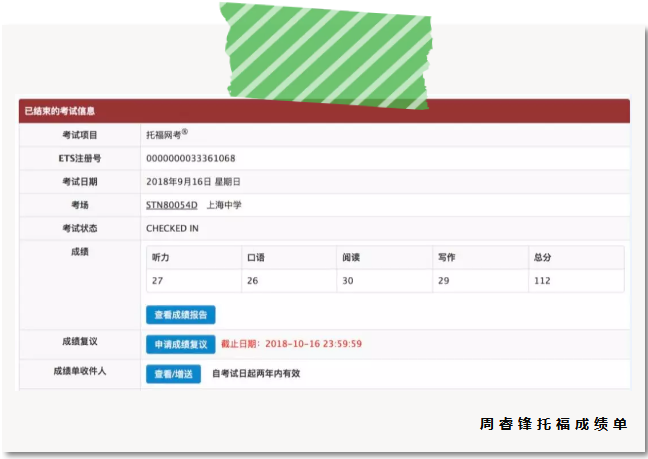Image resolution: width=648 pixels, height=459 pixels.
Task: Click the 考试项目 row label
Action: click(80, 135)
